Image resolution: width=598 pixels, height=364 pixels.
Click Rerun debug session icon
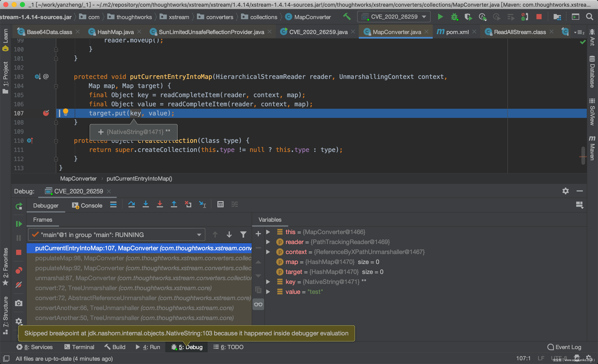pos(19,206)
